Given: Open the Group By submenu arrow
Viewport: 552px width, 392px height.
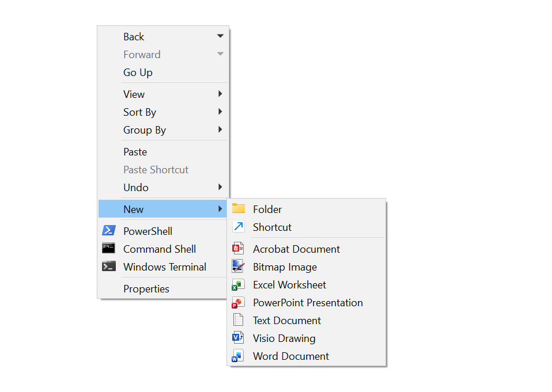Looking at the screenshot, I should 220,130.
